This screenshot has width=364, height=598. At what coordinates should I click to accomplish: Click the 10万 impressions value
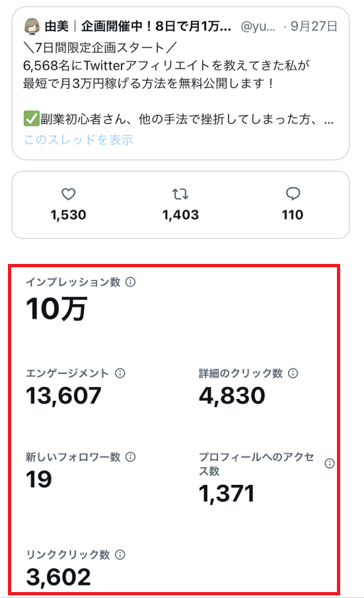tap(57, 308)
